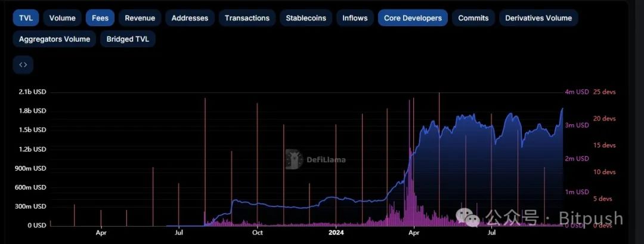Toggle off the Fees metric
The height and width of the screenshot is (244, 644).
coord(100,18)
